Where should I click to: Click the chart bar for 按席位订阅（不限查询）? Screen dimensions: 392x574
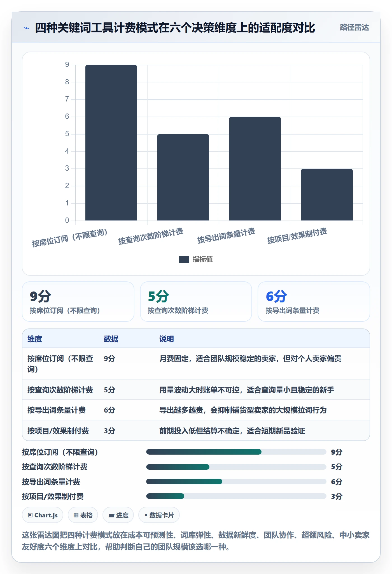point(111,143)
